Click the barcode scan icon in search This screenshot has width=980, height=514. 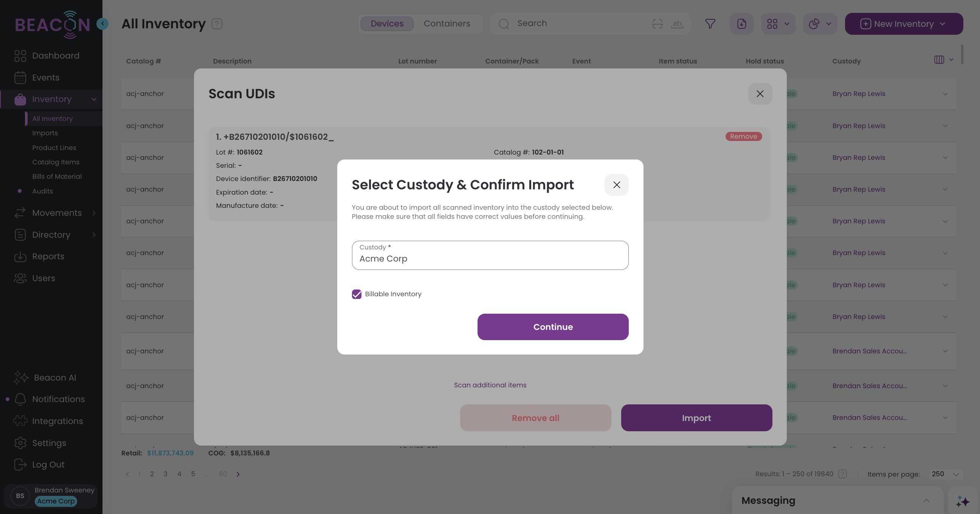[657, 23]
